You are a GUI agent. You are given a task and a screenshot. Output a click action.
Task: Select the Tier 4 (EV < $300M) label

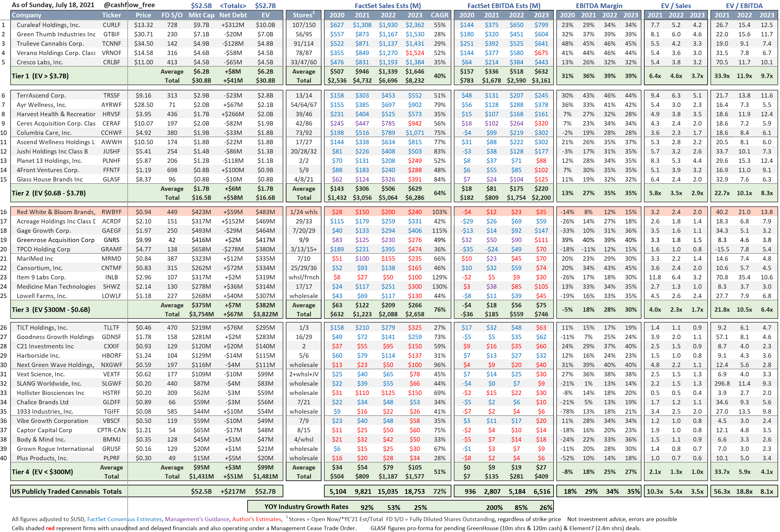(x=42, y=472)
